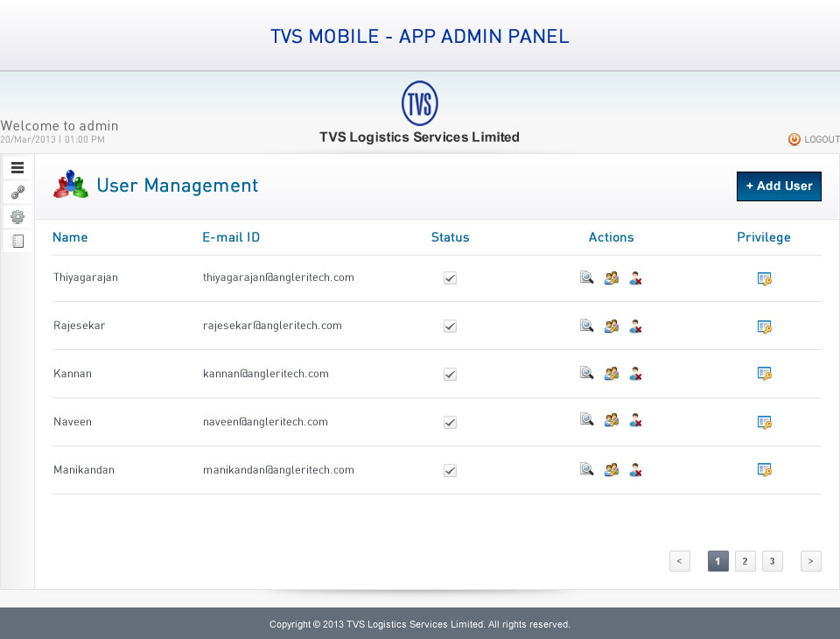
Task: Edit user Thiyagarajan
Action: pyautogui.click(x=612, y=277)
